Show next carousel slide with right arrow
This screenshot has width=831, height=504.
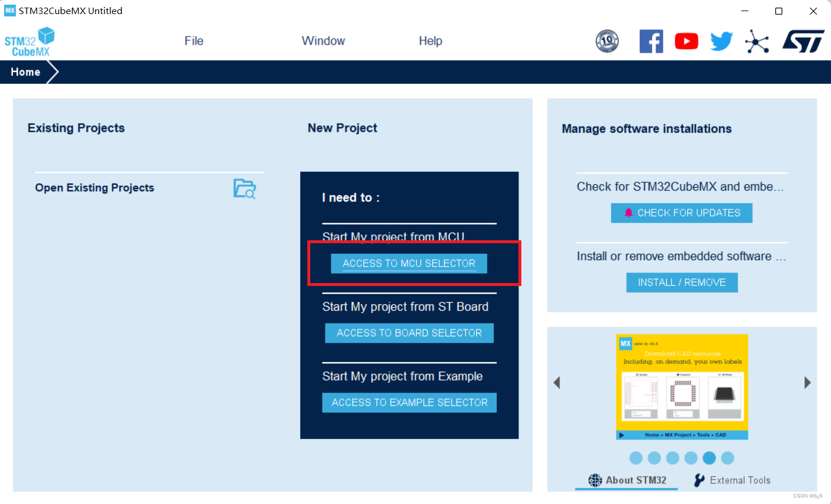tap(808, 383)
